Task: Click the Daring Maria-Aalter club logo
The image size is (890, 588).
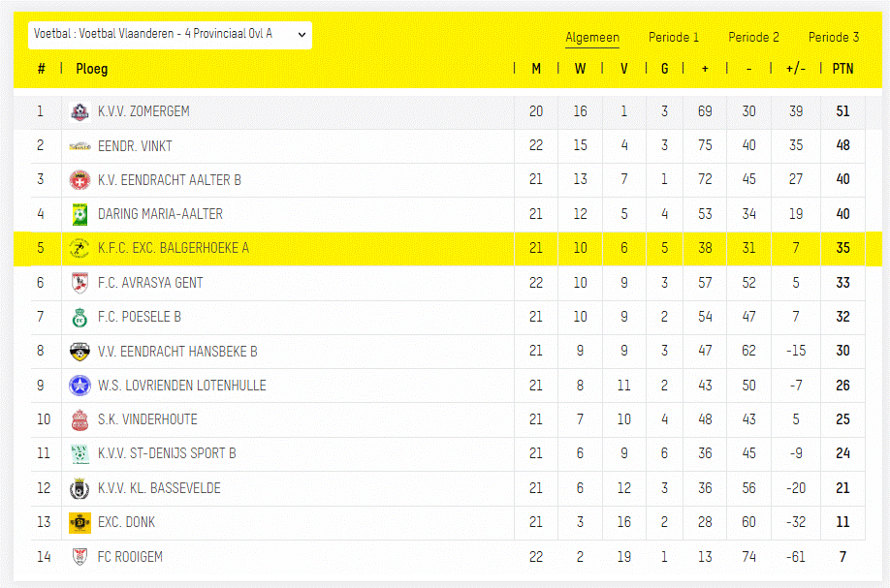Action: 79,214
